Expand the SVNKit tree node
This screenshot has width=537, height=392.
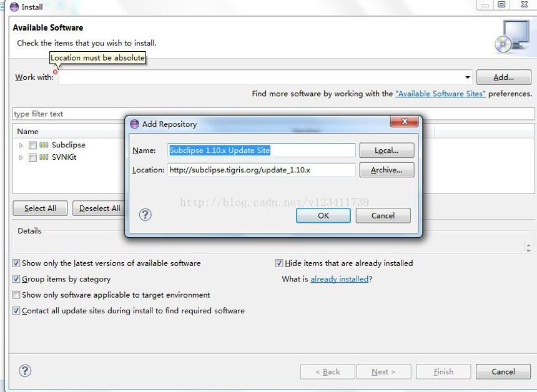coord(21,157)
